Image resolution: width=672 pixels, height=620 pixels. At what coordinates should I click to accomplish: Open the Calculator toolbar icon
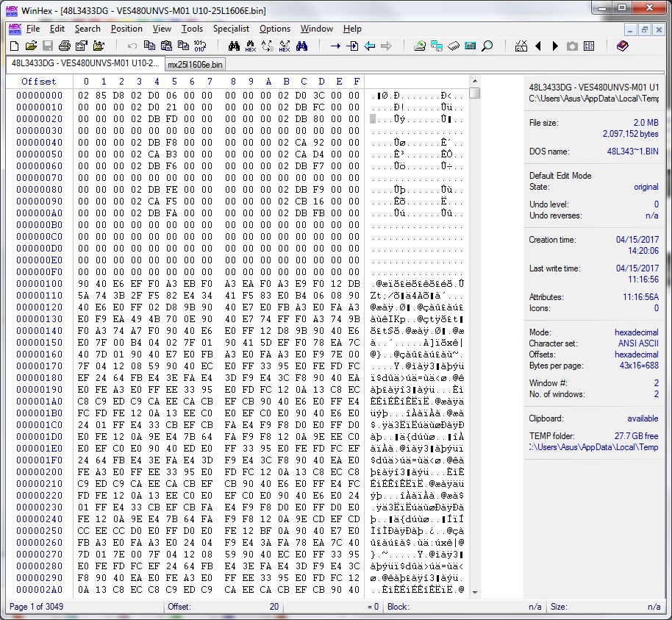click(471, 46)
